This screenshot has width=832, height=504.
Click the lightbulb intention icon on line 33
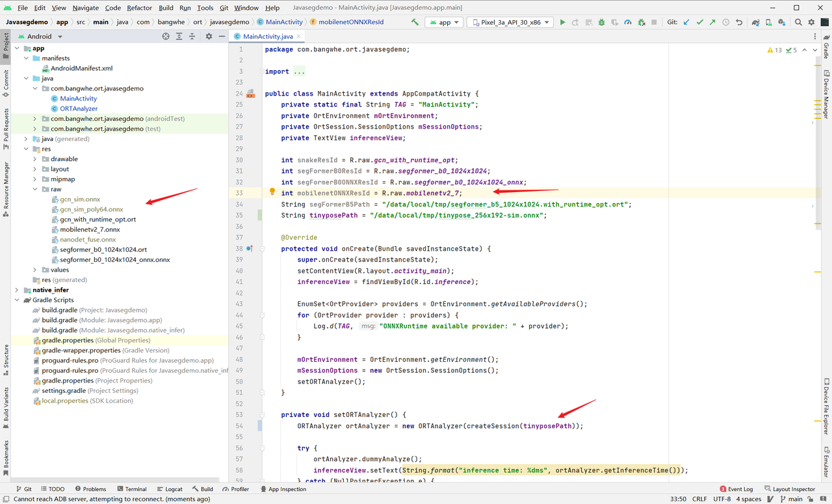coord(273,192)
